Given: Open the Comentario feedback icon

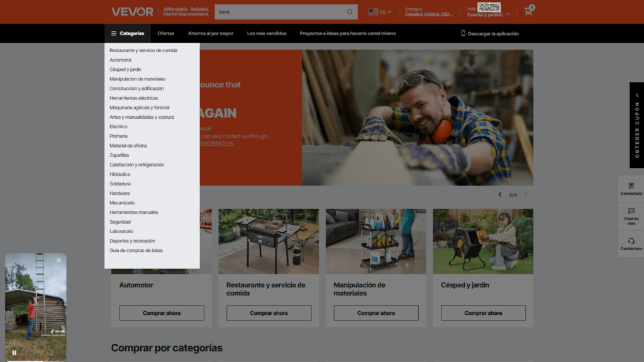Looking at the screenshot, I should click(x=631, y=186).
